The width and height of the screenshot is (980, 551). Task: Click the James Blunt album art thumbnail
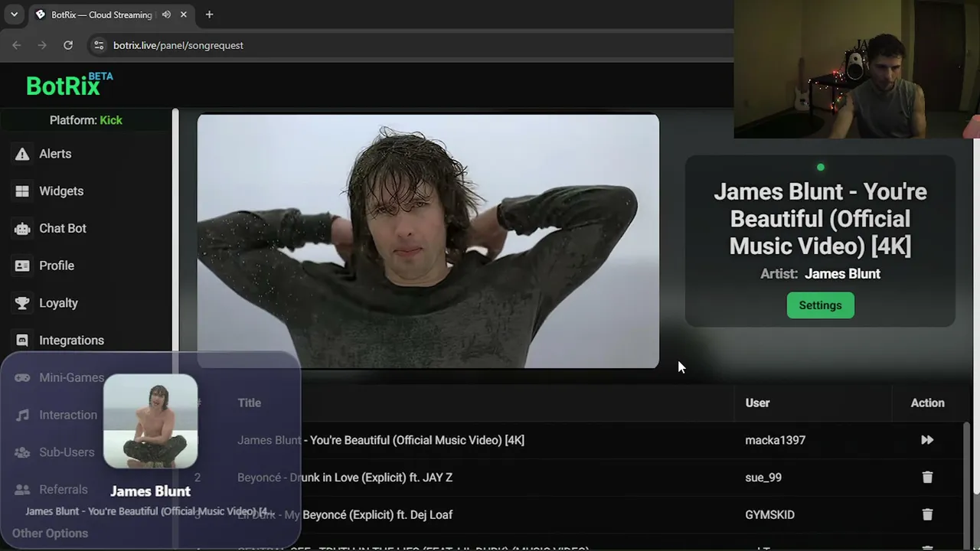coord(150,421)
